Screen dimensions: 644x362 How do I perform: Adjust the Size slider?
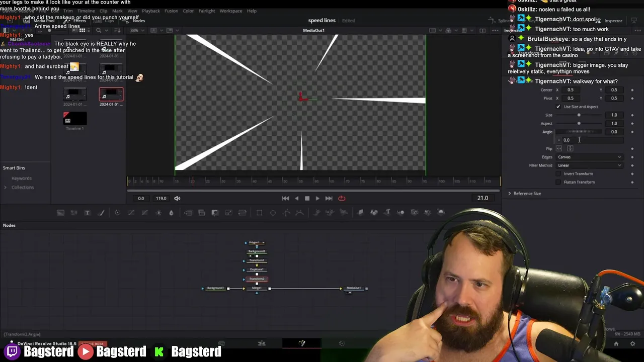(579, 115)
